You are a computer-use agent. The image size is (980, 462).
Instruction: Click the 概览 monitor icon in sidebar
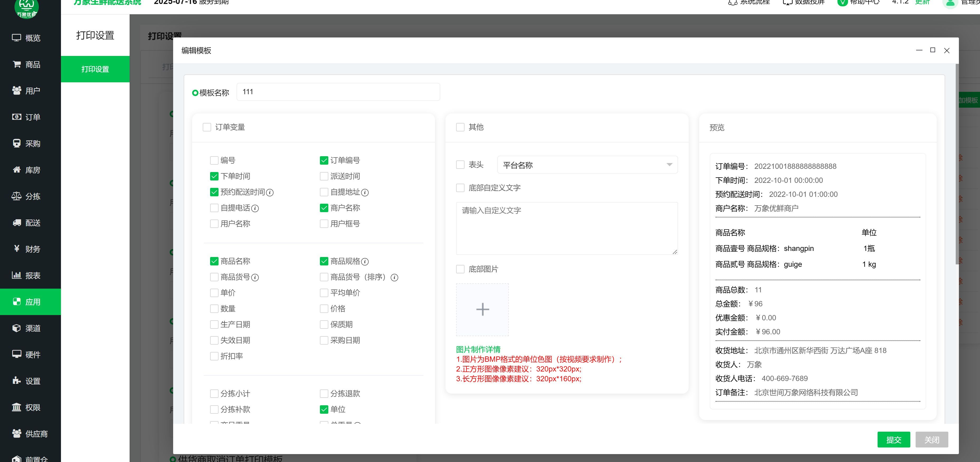[16, 38]
